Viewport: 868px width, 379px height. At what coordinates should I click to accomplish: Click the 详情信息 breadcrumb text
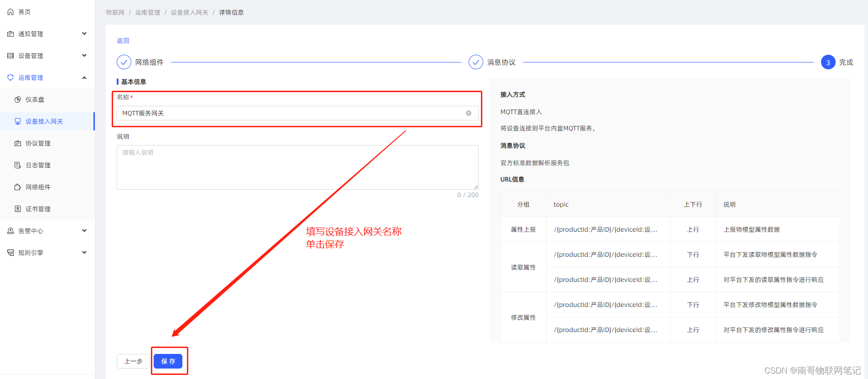click(x=231, y=12)
